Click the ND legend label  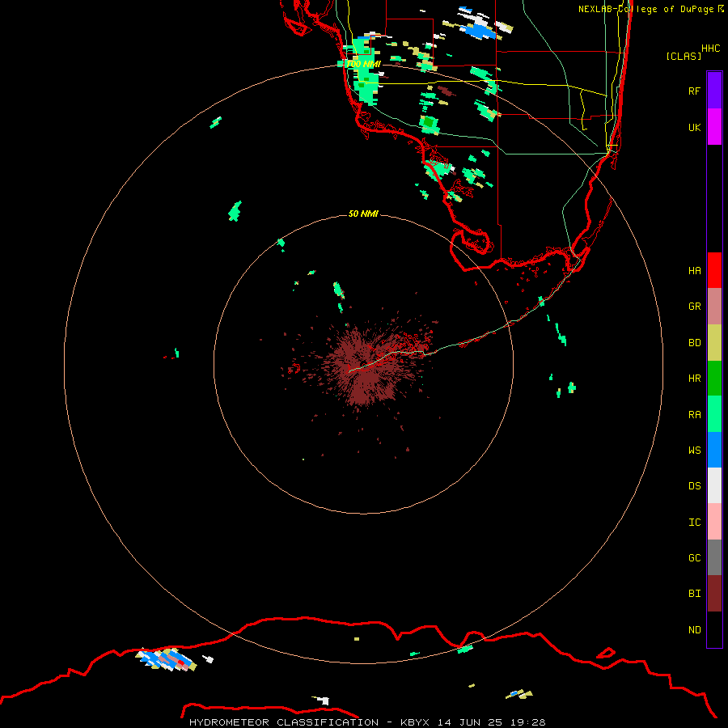point(694,630)
